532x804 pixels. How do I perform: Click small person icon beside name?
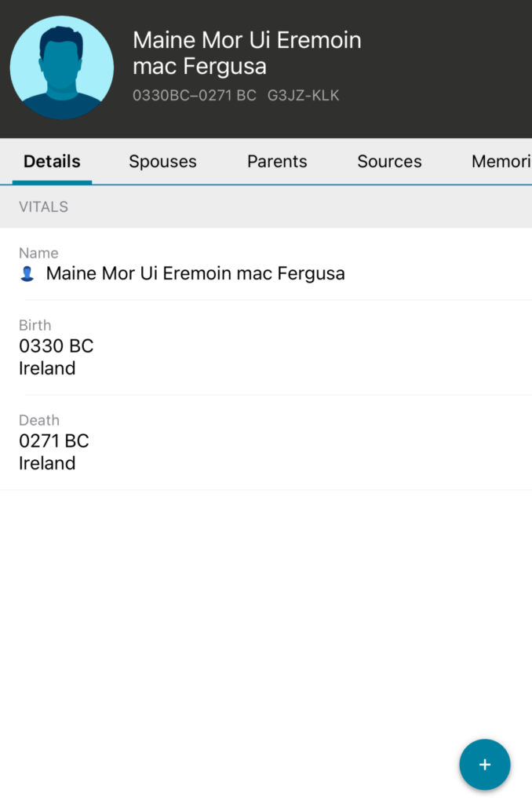[27, 274]
